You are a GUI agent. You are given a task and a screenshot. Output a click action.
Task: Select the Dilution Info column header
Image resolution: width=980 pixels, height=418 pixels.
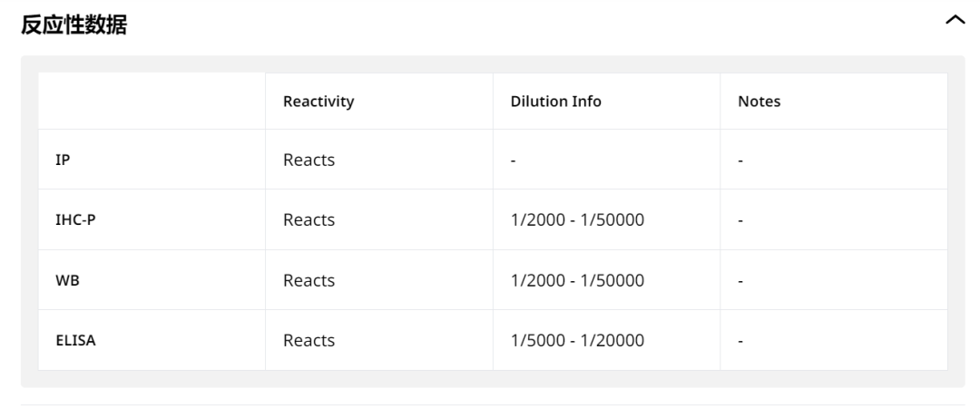(556, 102)
